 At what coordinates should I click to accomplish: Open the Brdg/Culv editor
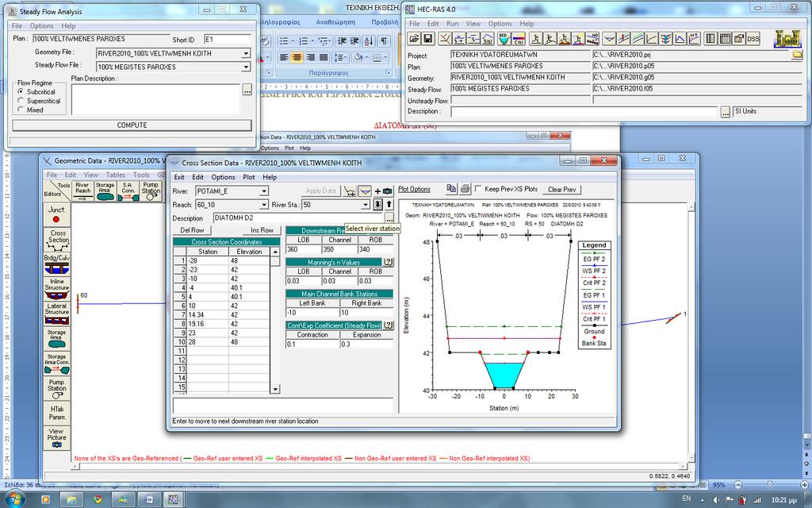[x=56, y=264]
